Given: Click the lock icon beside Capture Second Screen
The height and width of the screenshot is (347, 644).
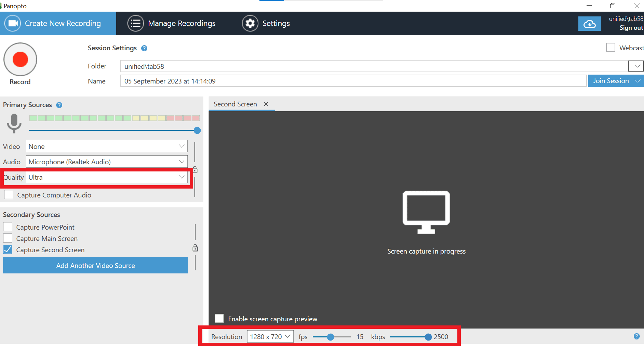Looking at the screenshot, I should point(195,248).
